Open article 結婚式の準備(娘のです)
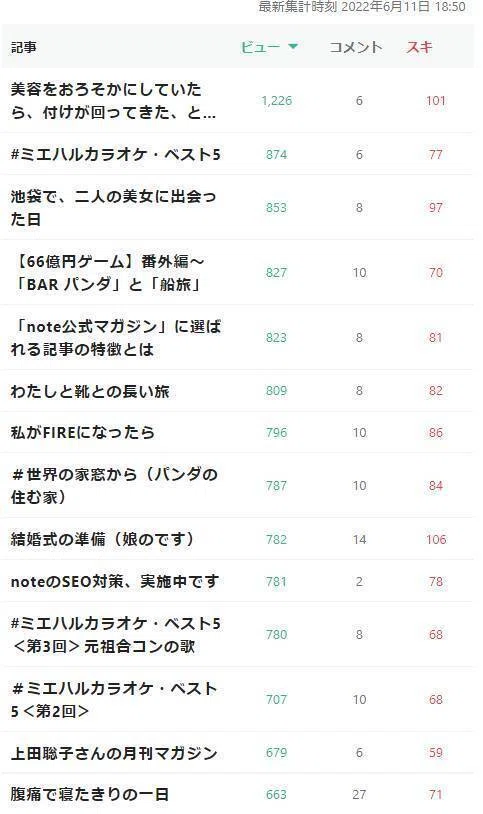Viewport: 483px width, 814px height. coord(102,539)
